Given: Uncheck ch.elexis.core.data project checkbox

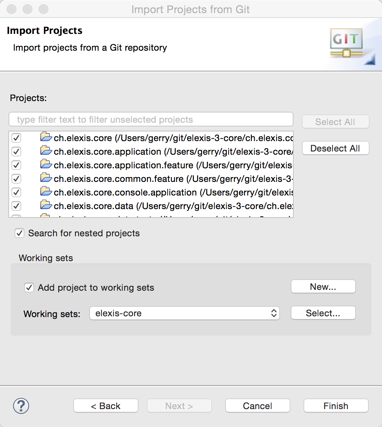Looking at the screenshot, I should point(16,206).
